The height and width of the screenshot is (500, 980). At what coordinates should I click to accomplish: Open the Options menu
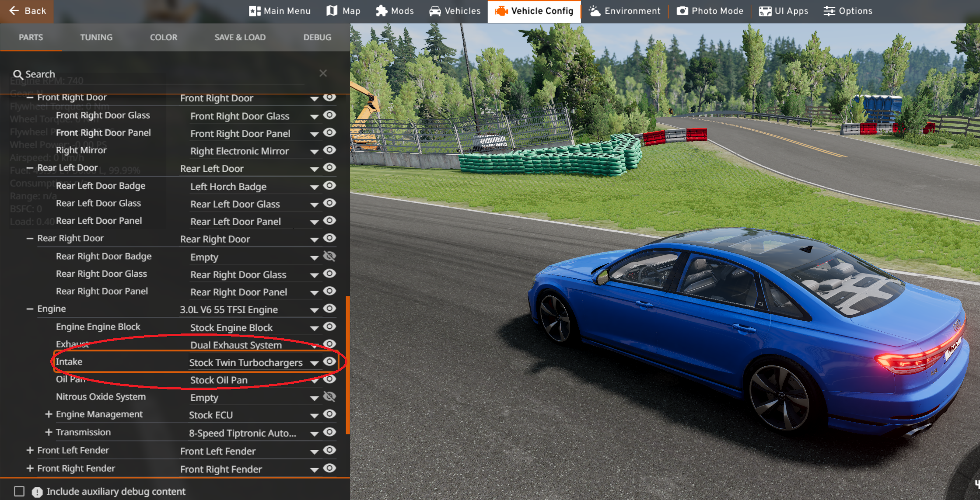pyautogui.click(x=847, y=11)
